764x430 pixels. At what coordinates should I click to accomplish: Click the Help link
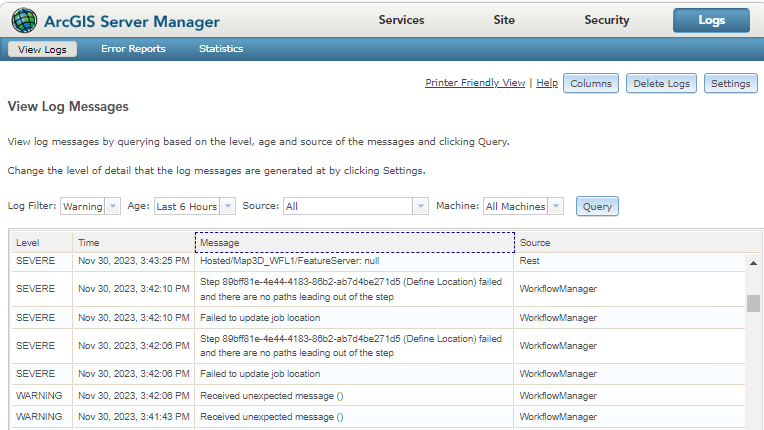pyautogui.click(x=547, y=83)
